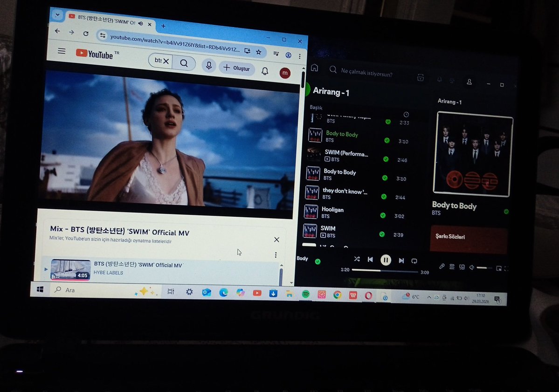Viewport: 559px width, 392px height.
Task: Pause the Spotify track
Action: (x=386, y=260)
